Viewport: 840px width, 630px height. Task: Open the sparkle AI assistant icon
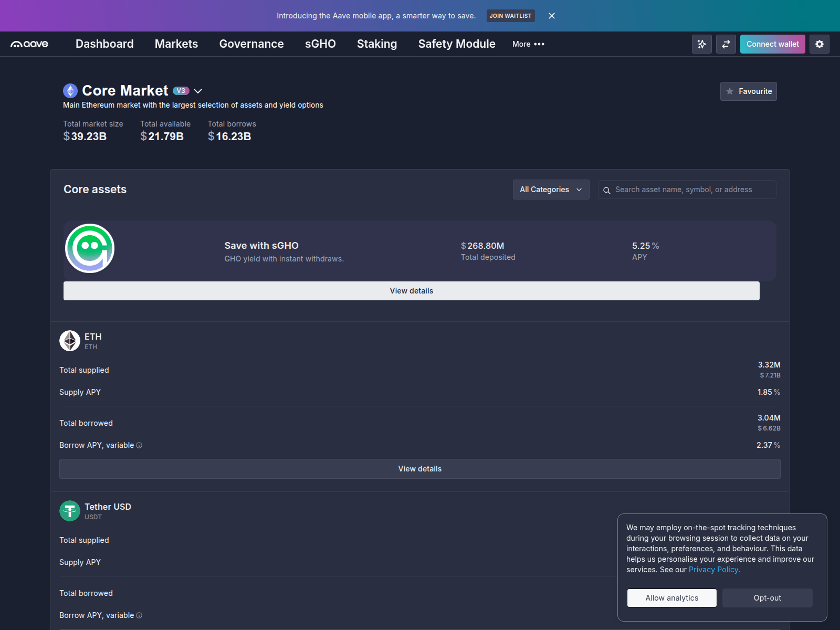(x=702, y=44)
